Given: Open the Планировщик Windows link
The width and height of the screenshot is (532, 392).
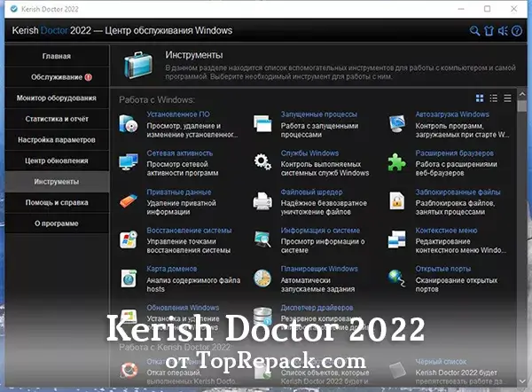Looking at the screenshot, I should click(x=319, y=269).
